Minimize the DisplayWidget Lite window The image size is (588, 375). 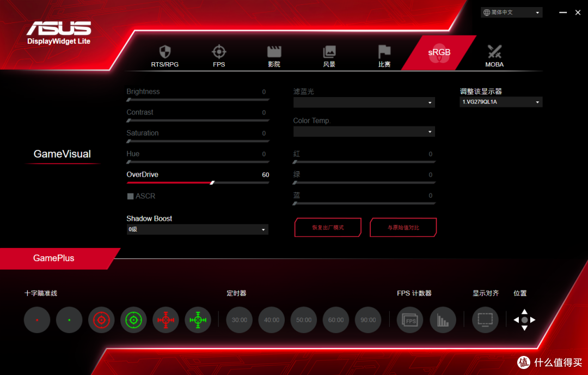point(563,13)
